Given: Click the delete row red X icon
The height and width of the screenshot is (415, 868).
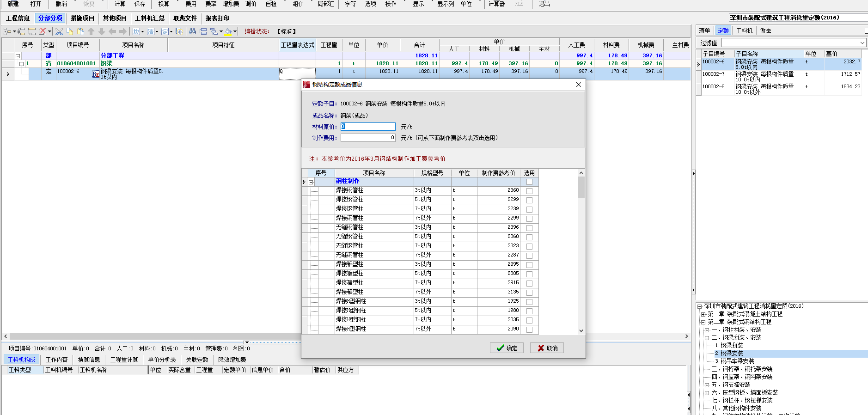Looking at the screenshot, I should pyautogui.click(x=43, y=31).
